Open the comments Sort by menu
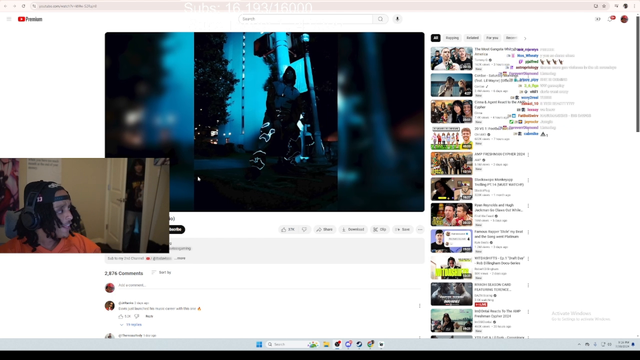640x360 pixels. coord(162,272)
